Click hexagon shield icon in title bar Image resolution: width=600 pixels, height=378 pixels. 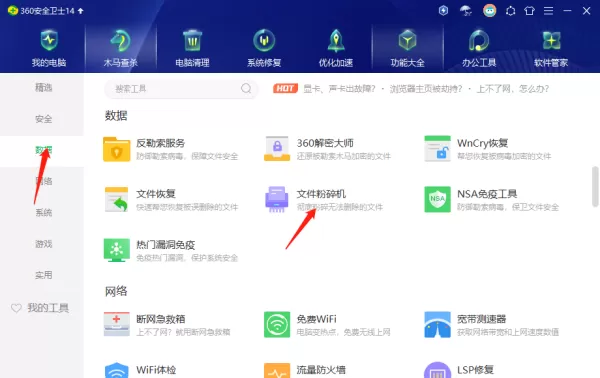pyautogui.click(x=443, y=10)
